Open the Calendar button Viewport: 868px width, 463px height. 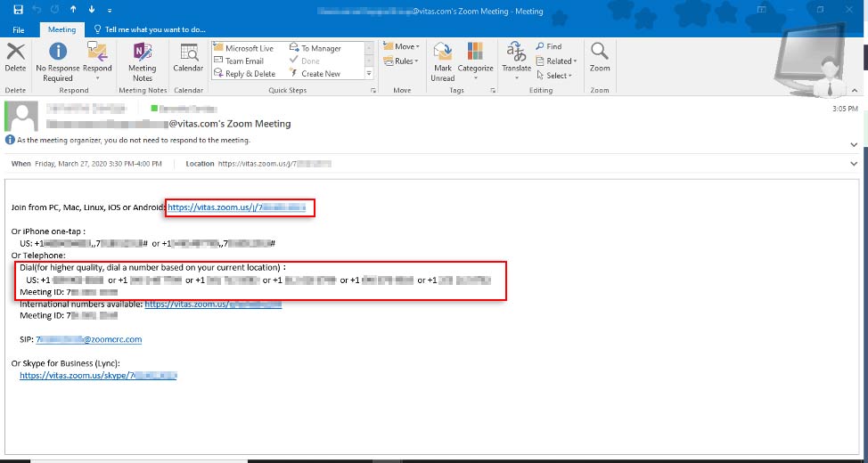[x=188, y=58]
